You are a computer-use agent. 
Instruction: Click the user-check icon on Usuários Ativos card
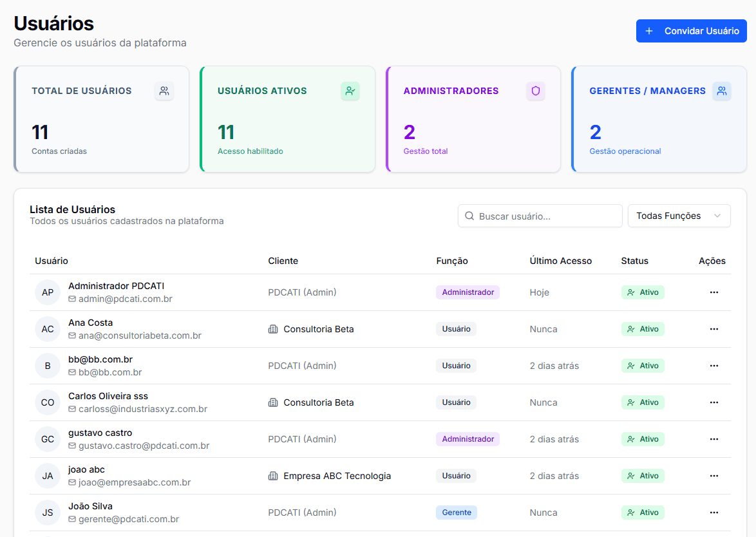click(x=350, y=91)
